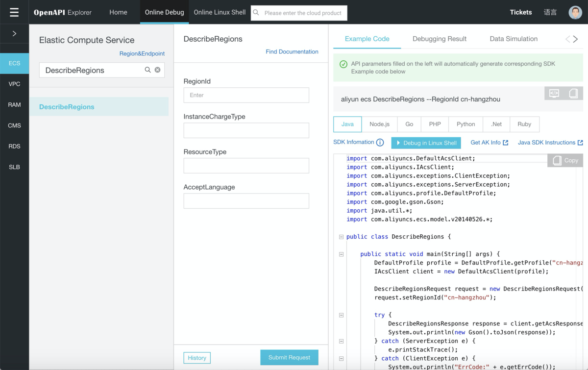Switch to the Debugging Result tab
The height and width of the screenshot is (370, 588).
point(439,39)
